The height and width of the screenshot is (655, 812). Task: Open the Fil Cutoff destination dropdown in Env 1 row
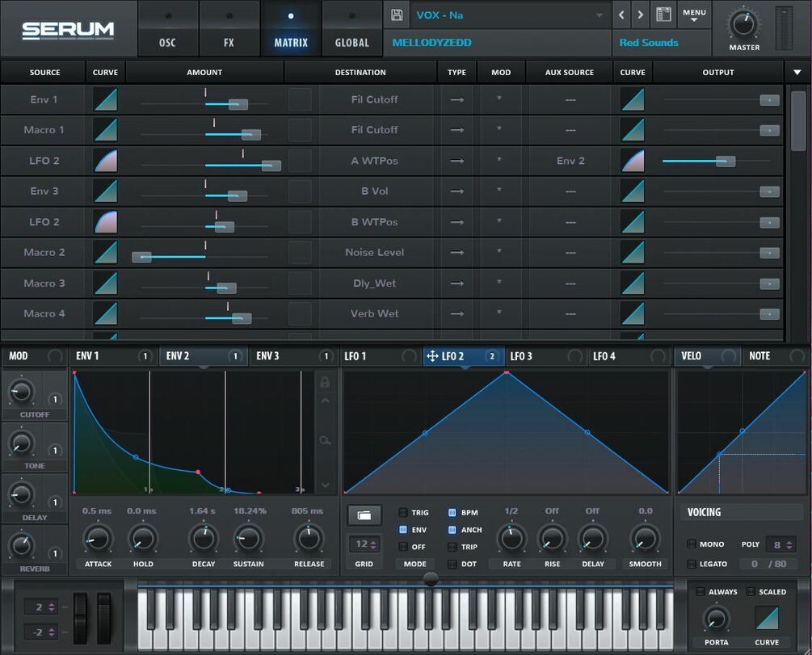[374, 99]
